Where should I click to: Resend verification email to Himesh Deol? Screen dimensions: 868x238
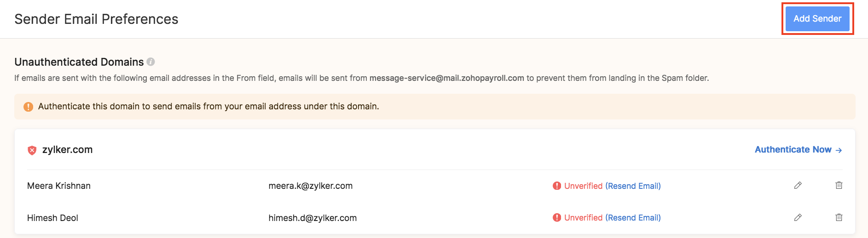(633, 218)
